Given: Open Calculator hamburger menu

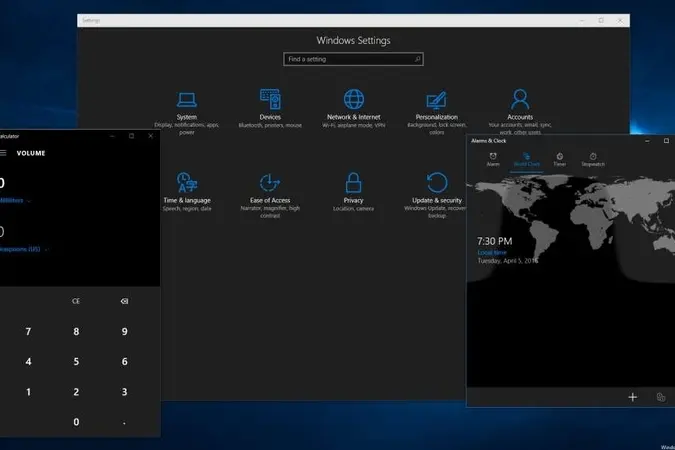Looking at the screenshot, I should pyautogui.click(x=3, y=153).
